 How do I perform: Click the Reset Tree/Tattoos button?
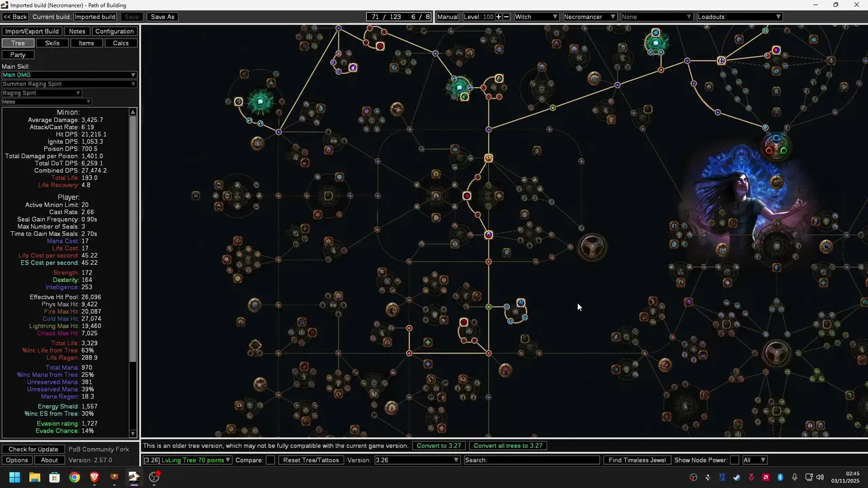pyautogui.click(x=311, y=460)
